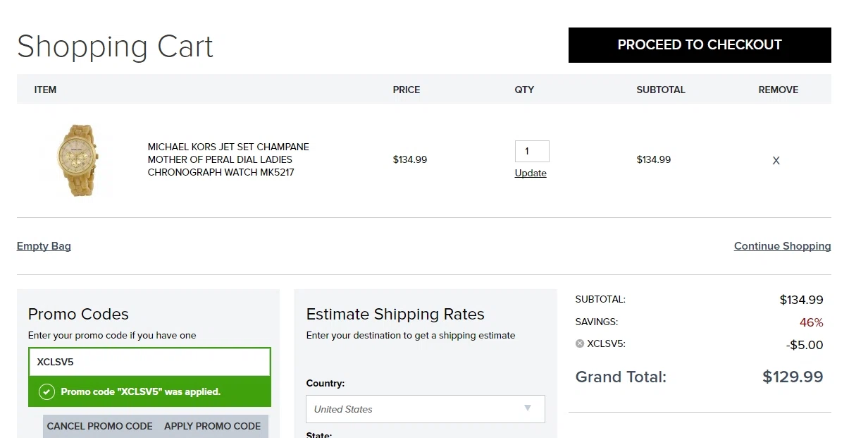Click the SAVINGS label in order summary

tap(596, 322)
